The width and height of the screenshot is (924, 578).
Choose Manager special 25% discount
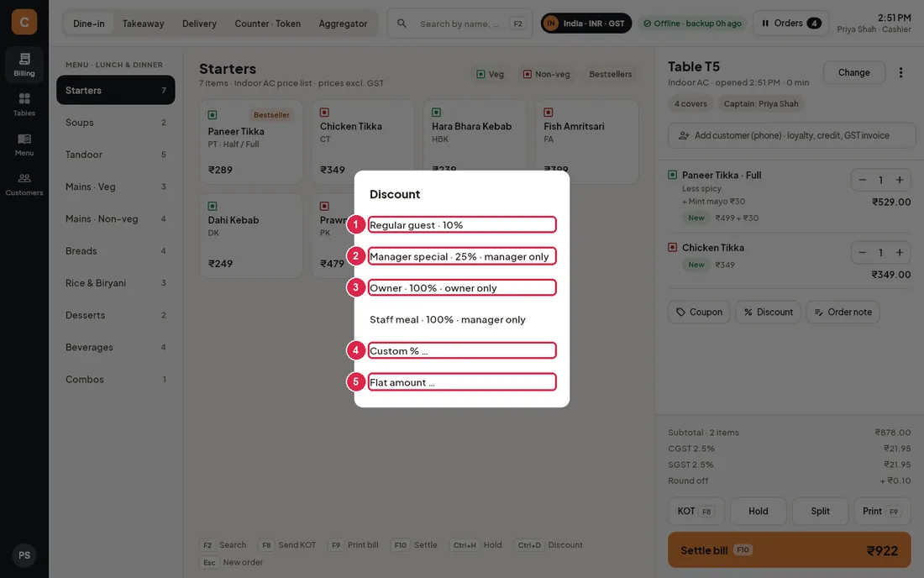462,256
